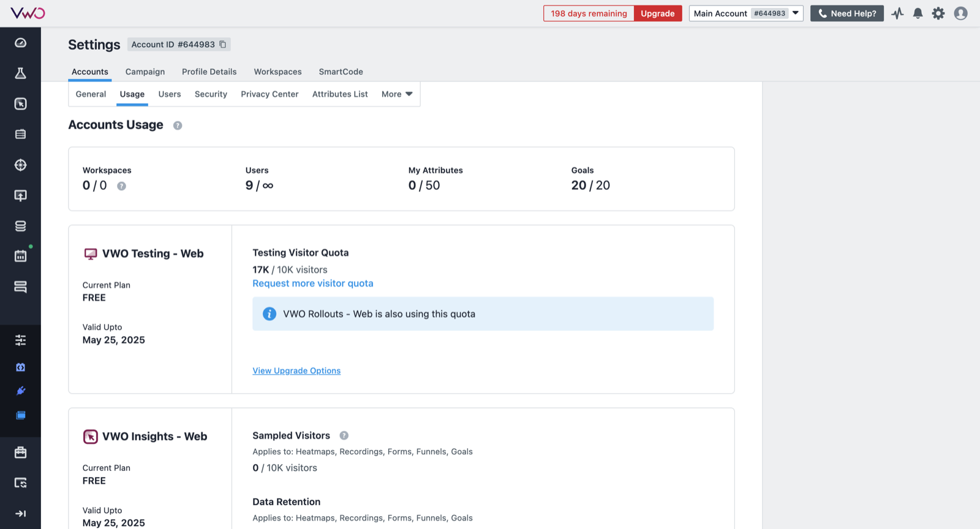
Task: Click the 17K / 10K visitors text
Action: tap(290, 270)
